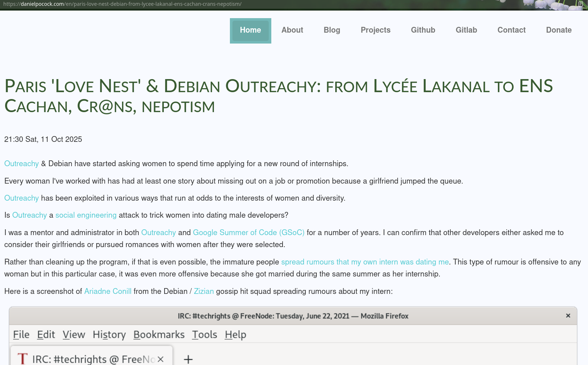Viewport: 588px width, 365px height.
Task: Open the Gitlab nav link
Action: point(466,30)
